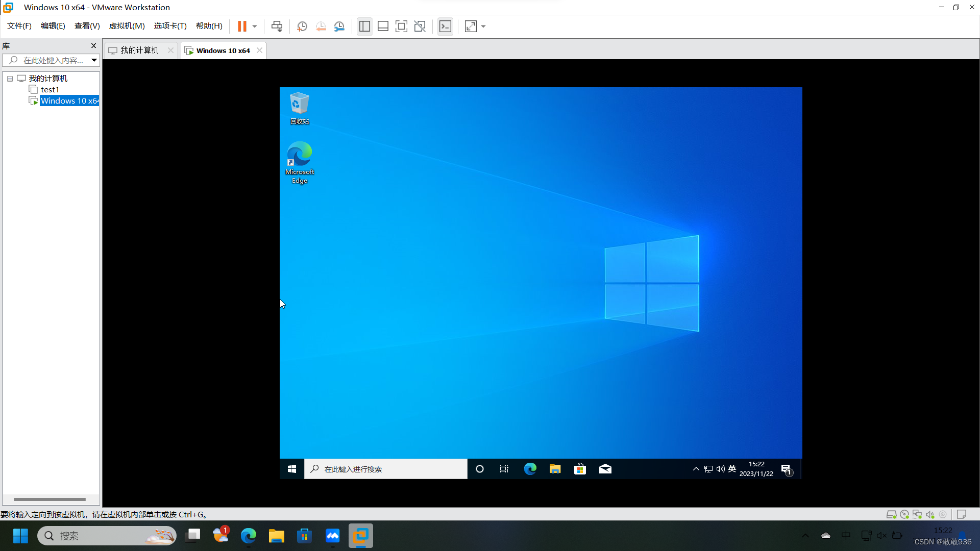Enter full screen mode for the VM
The image size is (980, 551).
[x=402, y=26]
